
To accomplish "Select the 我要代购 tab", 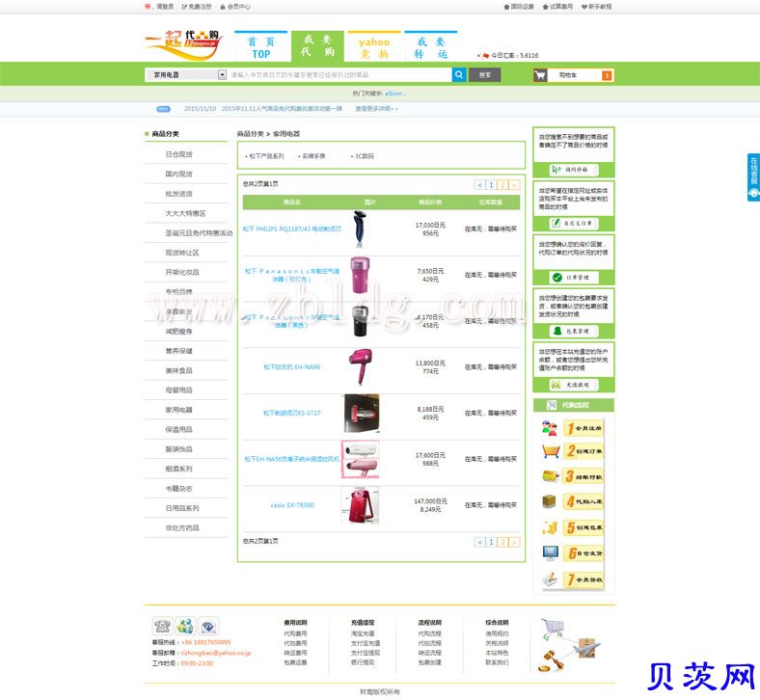I will (x=317, y=46).
